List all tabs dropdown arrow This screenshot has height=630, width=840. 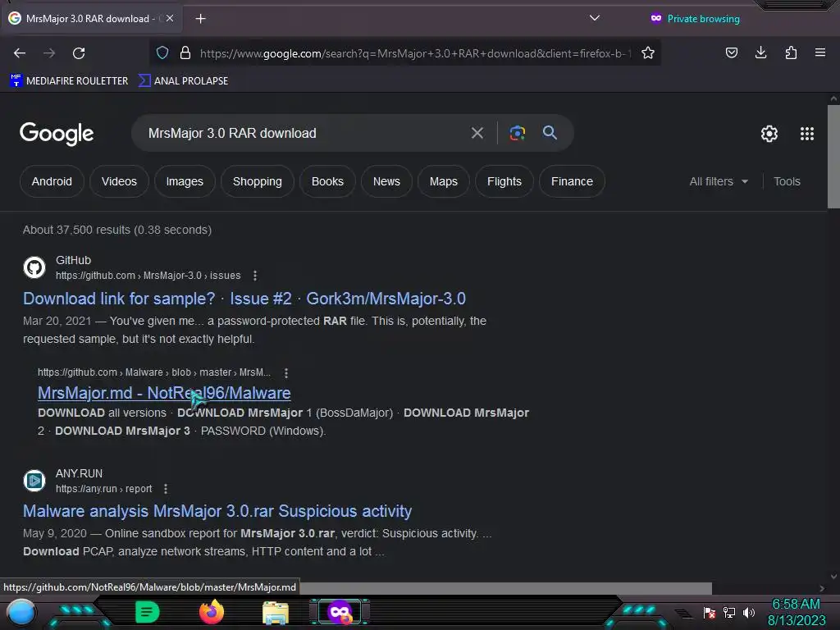[594, 18]
